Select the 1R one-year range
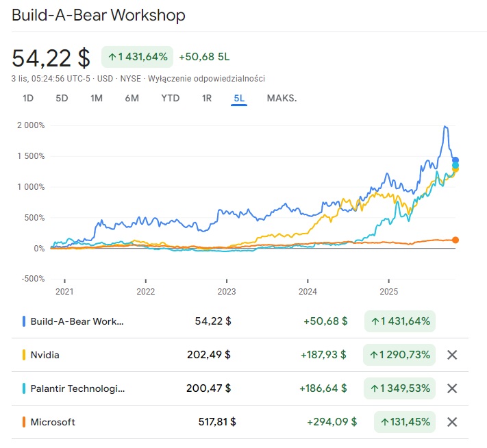The height and width of the screenshot is (448, 487). click(207, 98)
